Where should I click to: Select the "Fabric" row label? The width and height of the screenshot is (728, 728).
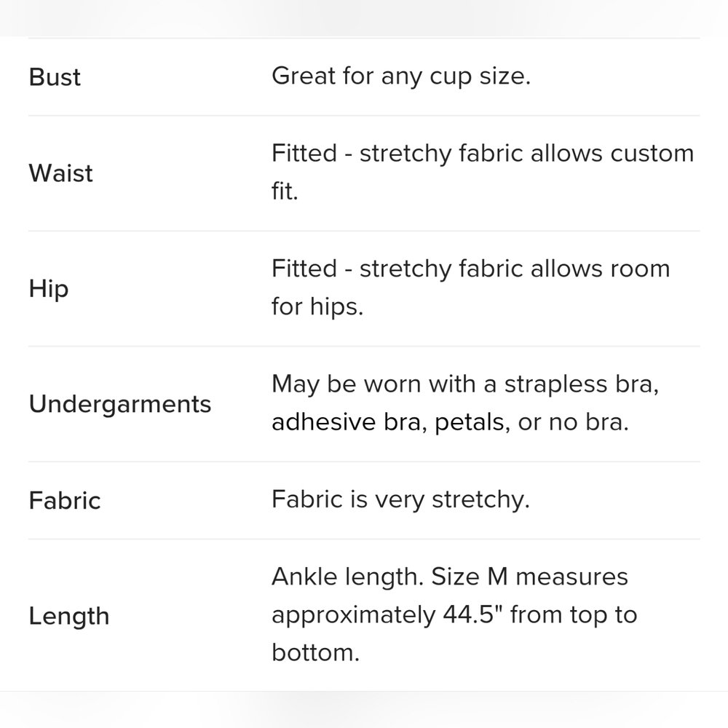click(65, 500)
